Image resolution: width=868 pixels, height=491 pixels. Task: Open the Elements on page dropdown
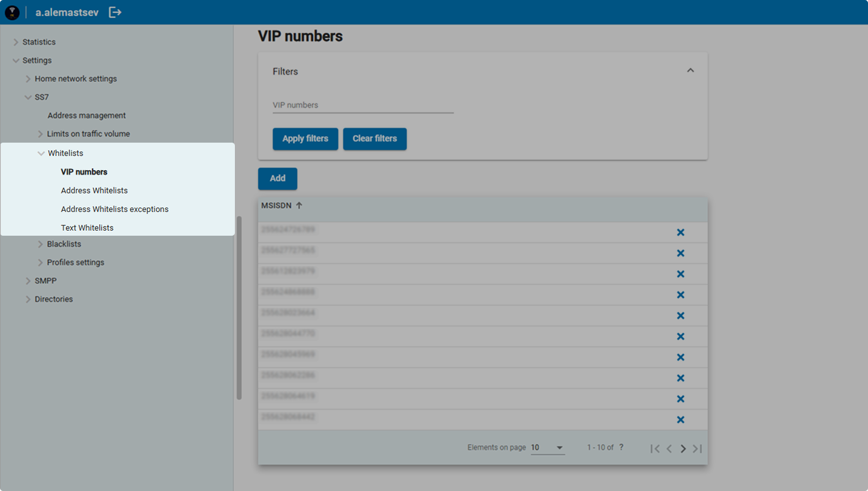click(547, 448)
